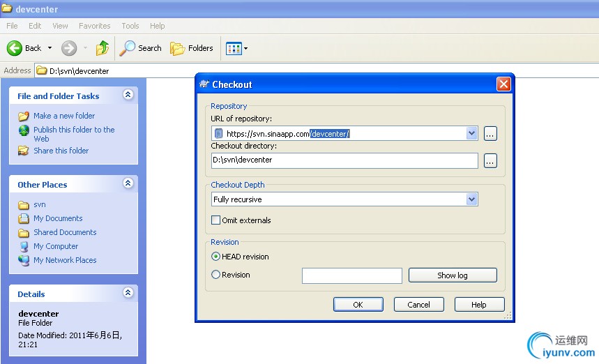Open the Edit menu

tap(35, 26)
